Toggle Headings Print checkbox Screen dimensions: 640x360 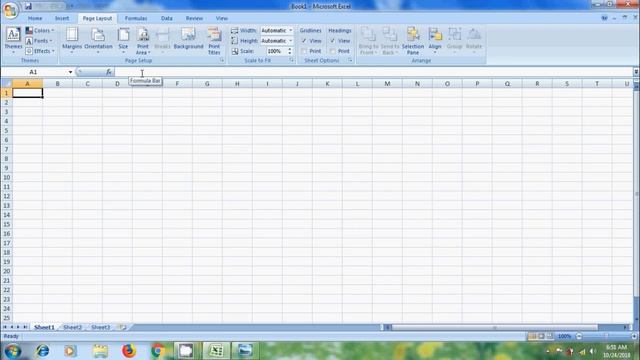[333, 51]
